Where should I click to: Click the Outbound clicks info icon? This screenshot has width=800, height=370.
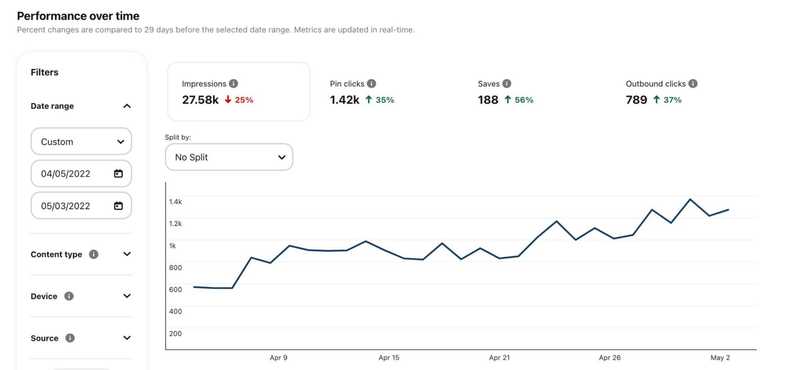(x=693, y=84)
